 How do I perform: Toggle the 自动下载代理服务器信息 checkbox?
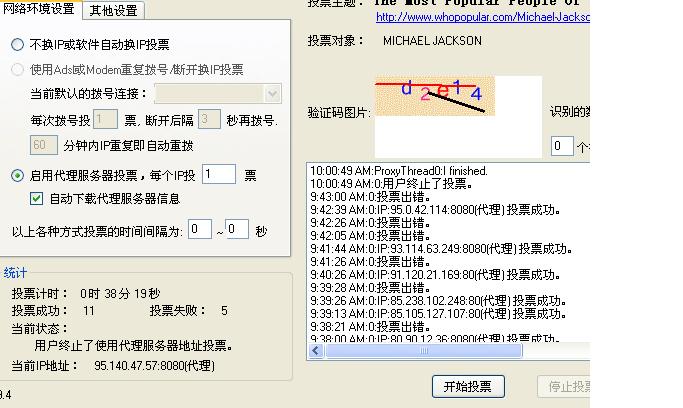coord(37,199)
